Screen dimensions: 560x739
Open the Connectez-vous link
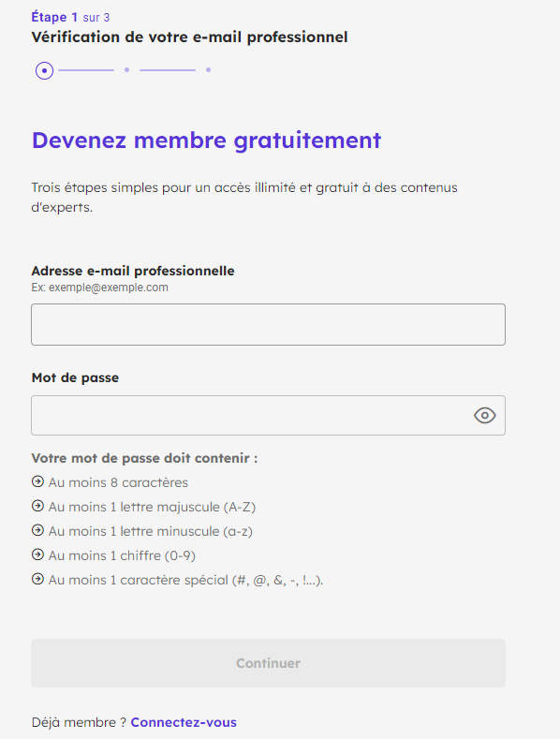pyautogui.click(x=184, y=722)
